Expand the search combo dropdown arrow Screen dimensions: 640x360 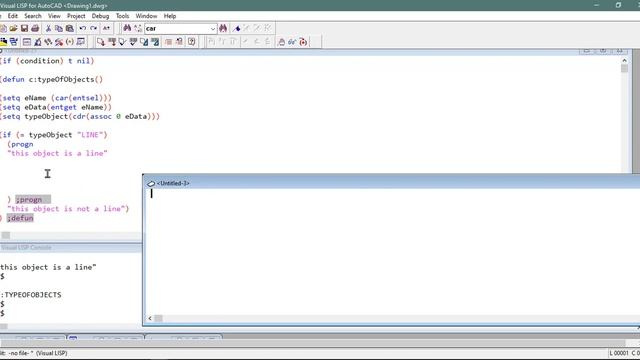(x=213, y=29)
